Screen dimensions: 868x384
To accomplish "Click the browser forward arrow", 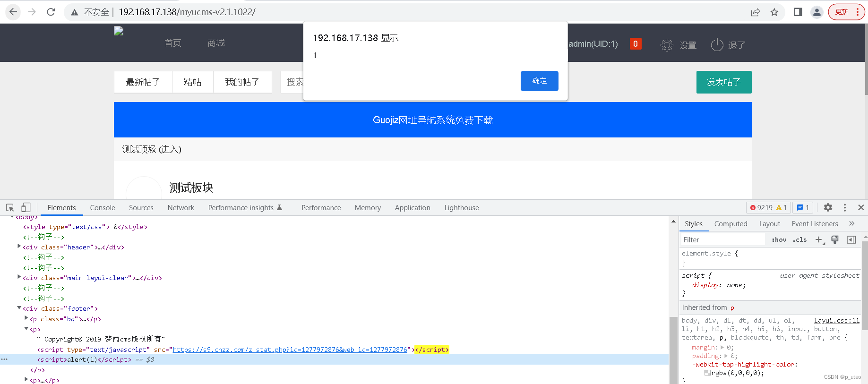I will (32, 12).
